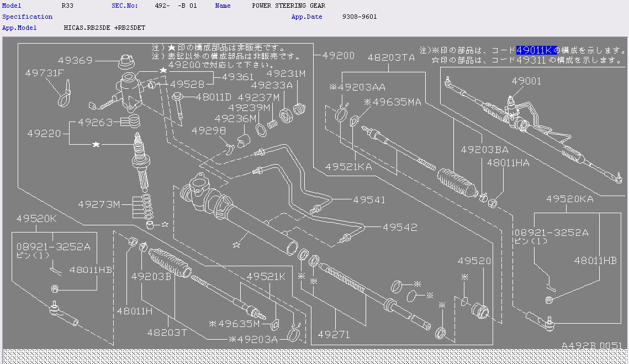This screenshot has height=364, width=629.
Task: Select the Specification label
Action: click(27, 17)
